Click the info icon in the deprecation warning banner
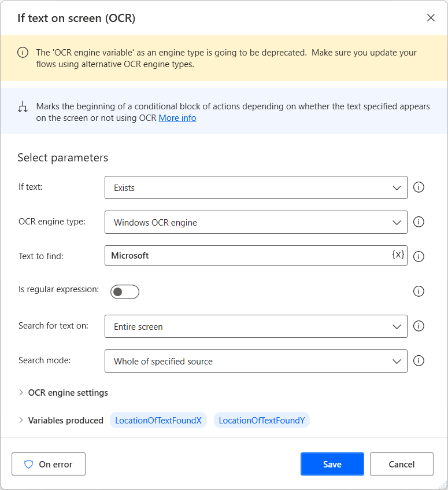 [x=23, y=52]
